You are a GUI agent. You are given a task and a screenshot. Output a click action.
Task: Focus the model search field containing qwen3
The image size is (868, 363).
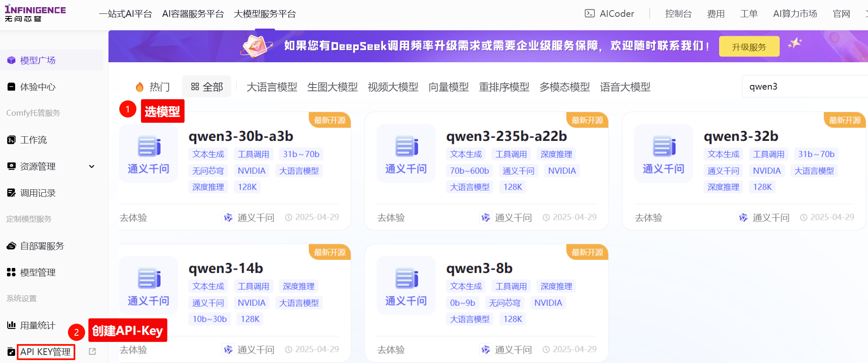(x=805, y=87)
